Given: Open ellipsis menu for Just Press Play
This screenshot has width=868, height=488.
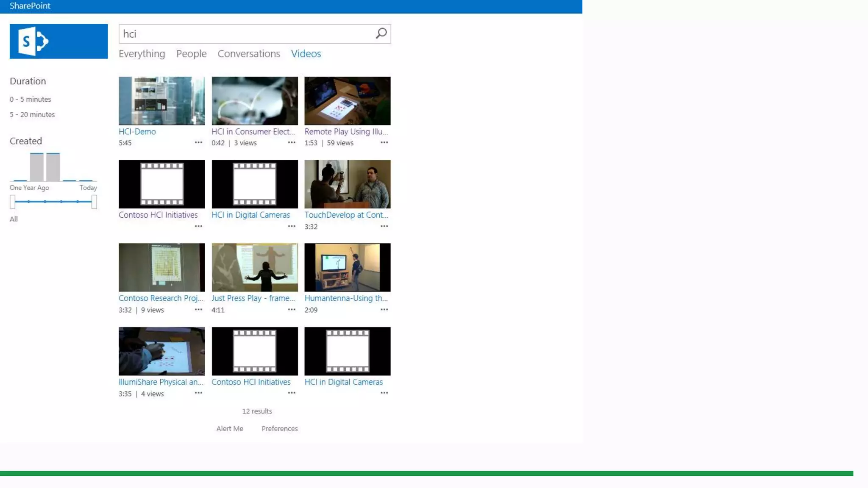Looking at the screenshot, I should pos(292,310).
